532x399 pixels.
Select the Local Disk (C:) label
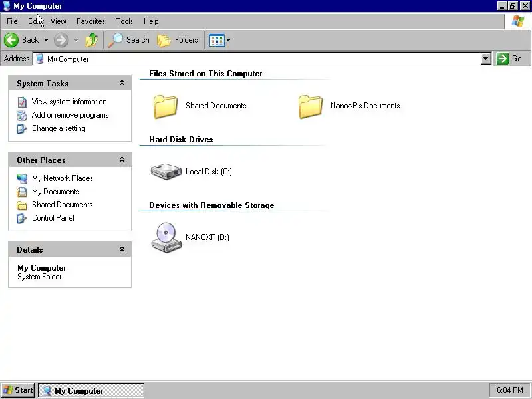coord(209,172)
